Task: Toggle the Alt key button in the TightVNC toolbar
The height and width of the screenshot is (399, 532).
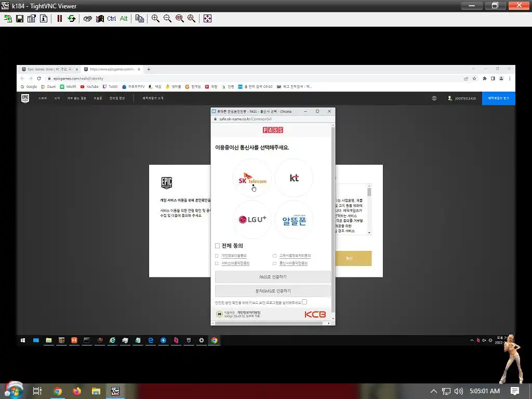Action: [x=124, y=19]
